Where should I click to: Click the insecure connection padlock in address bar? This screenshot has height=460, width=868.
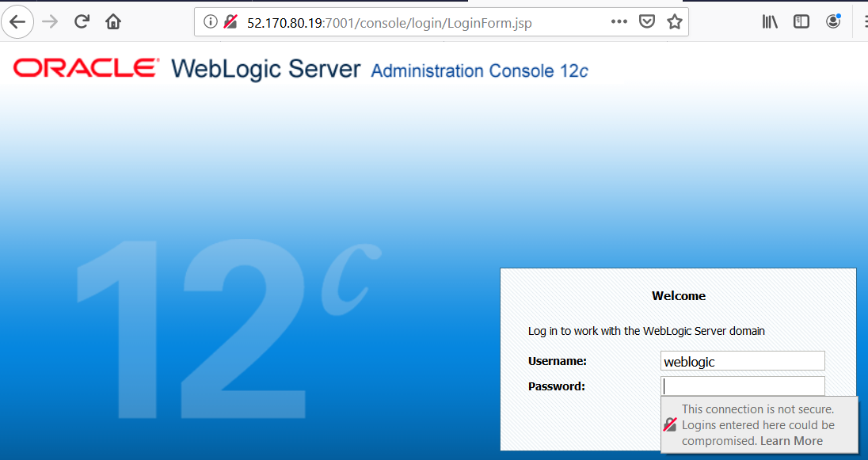point(230,22)
